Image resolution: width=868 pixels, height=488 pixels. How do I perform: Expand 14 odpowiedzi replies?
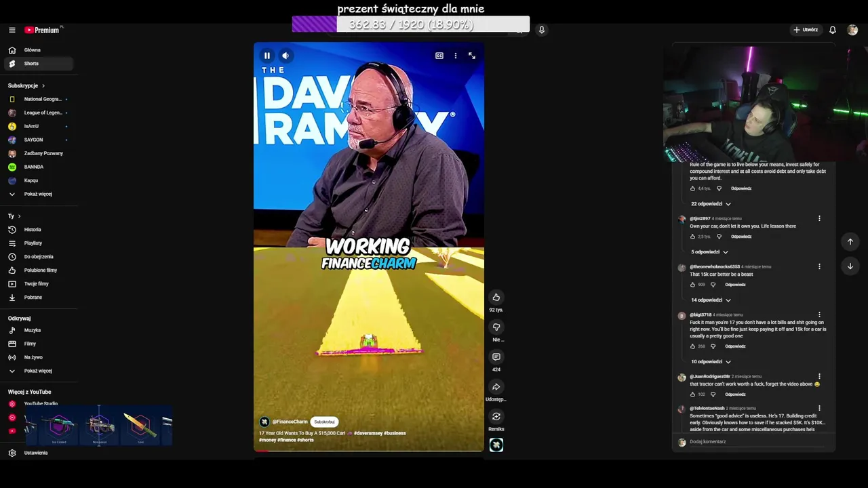click(x=711, y=300)
